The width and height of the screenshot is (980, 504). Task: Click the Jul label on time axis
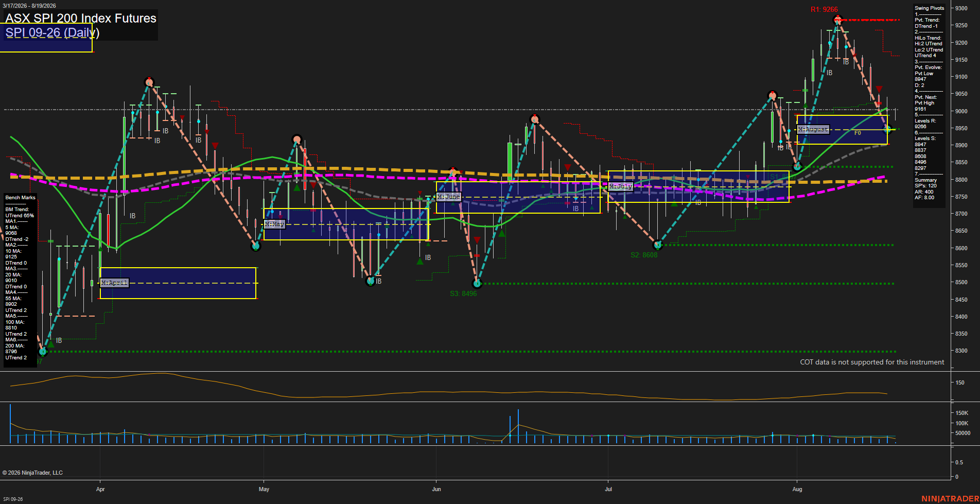tap(608, 489)
